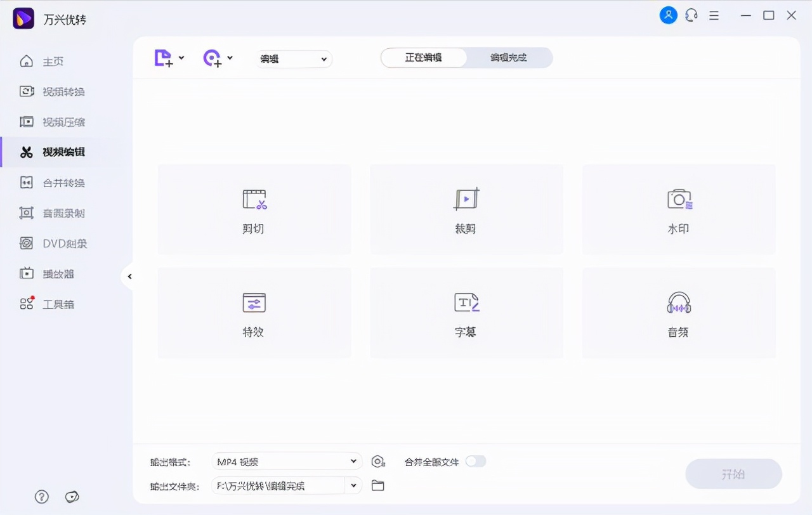Enable the 合并全部文件 merge switch
This screenshot has height=515, width=812.
click(476, 462)
